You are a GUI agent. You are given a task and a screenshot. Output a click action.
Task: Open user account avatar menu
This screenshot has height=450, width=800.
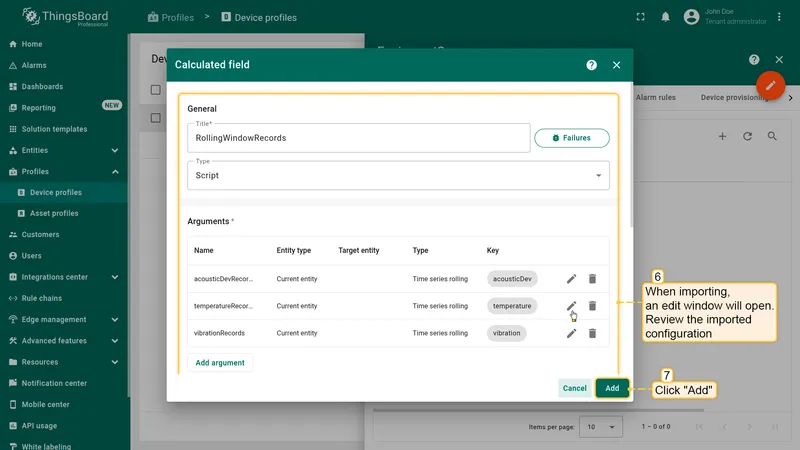pyautogui.click(x=691, y=17)
